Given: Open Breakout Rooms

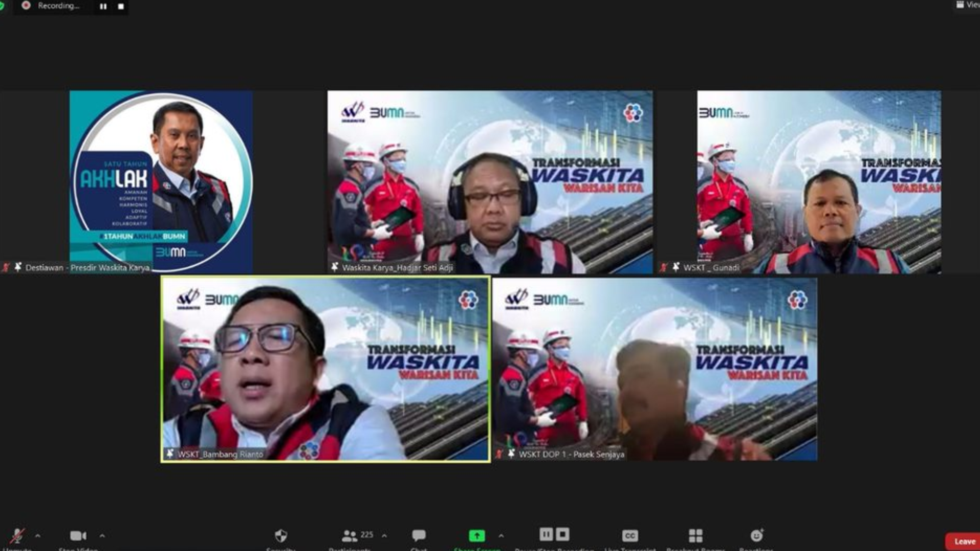Looking at the screenshot, I should pos(696,536).
